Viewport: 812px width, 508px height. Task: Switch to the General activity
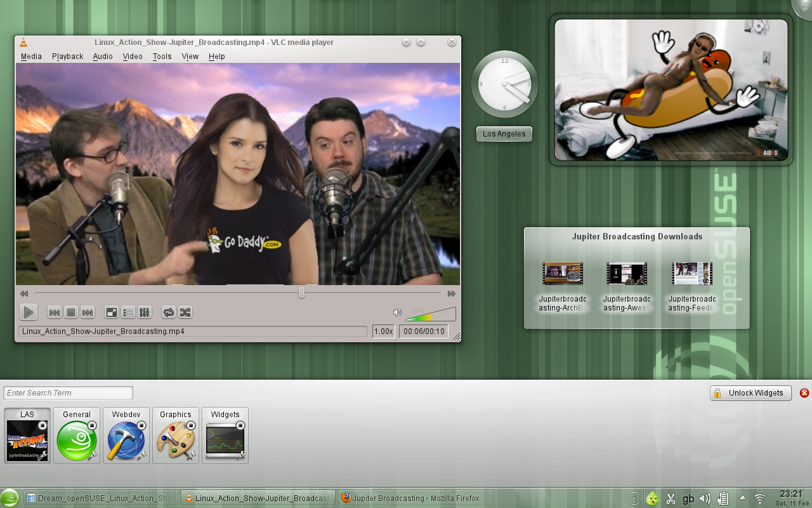pos(77,436)
